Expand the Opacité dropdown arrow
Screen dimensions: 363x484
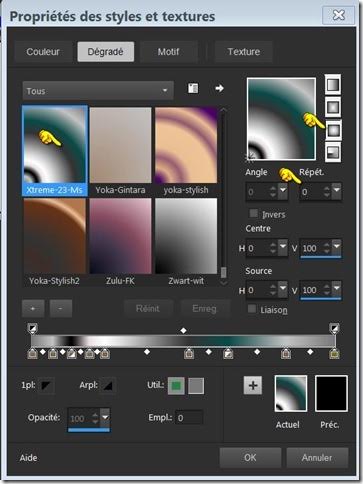(x=105, y=417)
